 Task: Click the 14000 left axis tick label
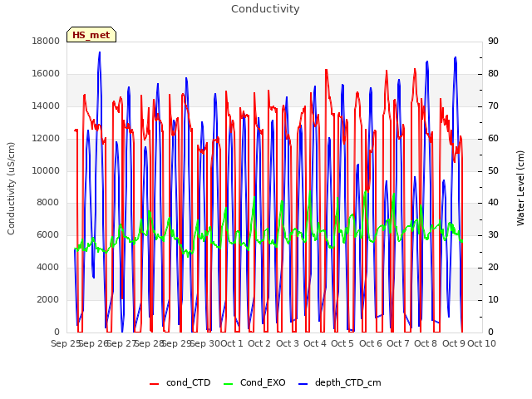click(x=46, y=106)
